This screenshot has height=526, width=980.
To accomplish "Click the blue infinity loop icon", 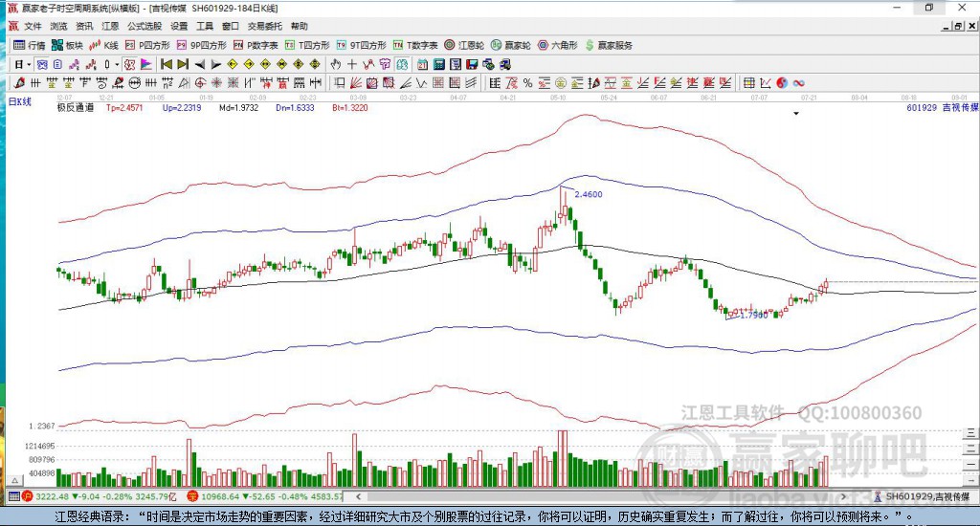I will [x=798, y=82].
